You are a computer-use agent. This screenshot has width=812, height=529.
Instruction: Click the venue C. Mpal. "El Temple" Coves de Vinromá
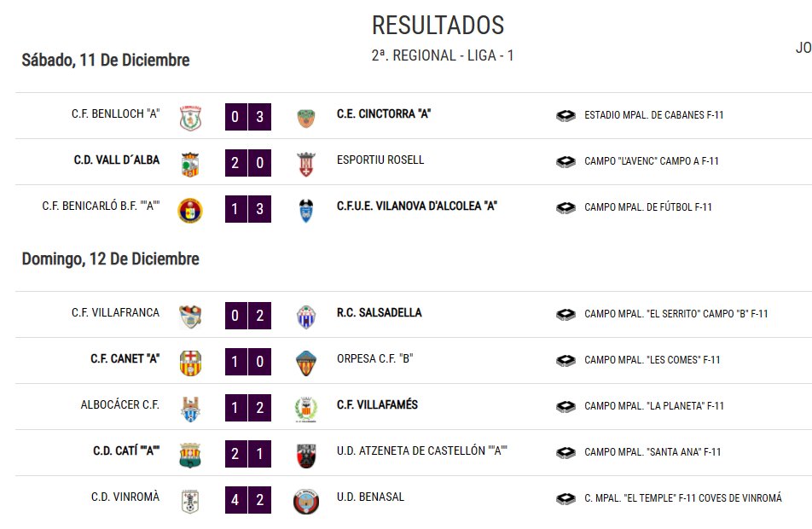pos(683,498)
